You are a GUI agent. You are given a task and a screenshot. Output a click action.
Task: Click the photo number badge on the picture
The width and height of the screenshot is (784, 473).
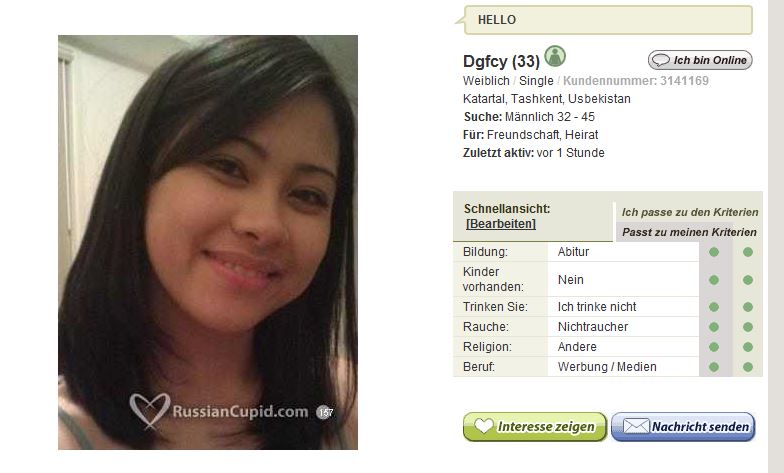click(x=325, y=412)
